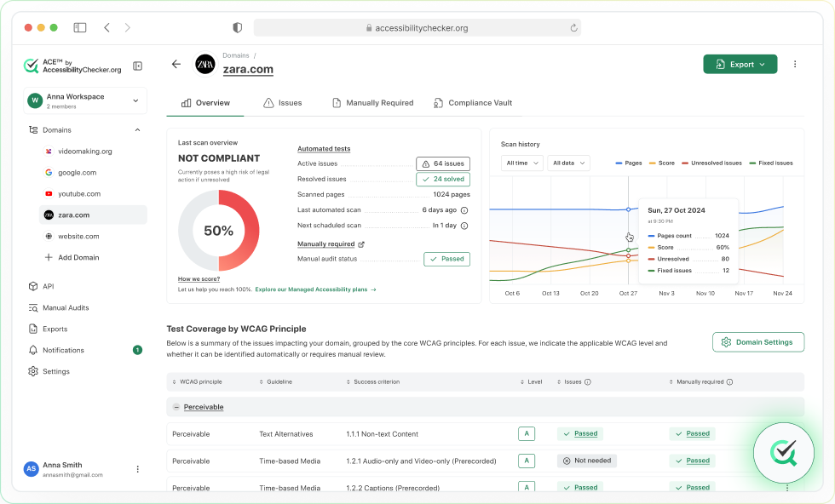Toggle the Pages series in chart legend
The image size is (835, 504).
(629, 163)
